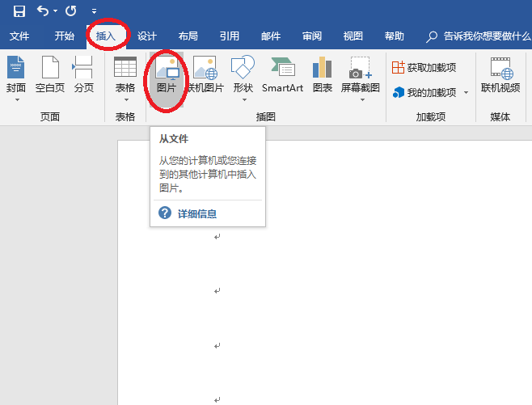532x405 pixels.
Task: Switch to the 开始 tab
Action: pyautogui.click(x=64, y=36)
